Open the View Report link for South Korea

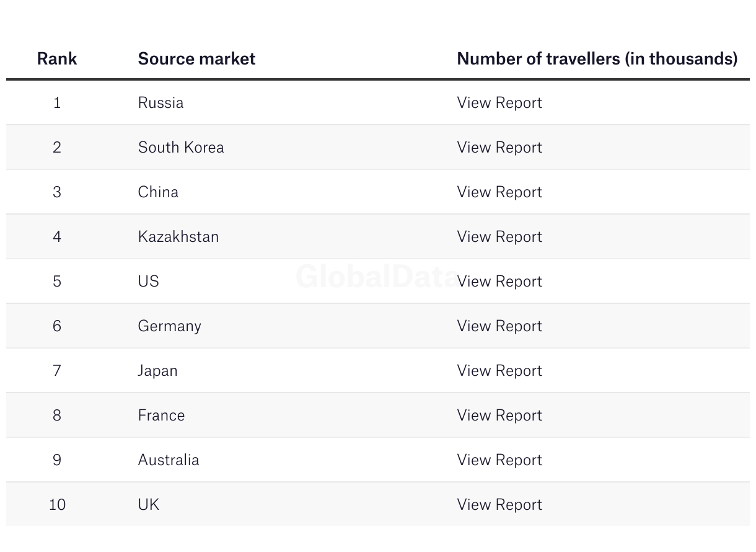pyautogui.click(x=499, y=147)
